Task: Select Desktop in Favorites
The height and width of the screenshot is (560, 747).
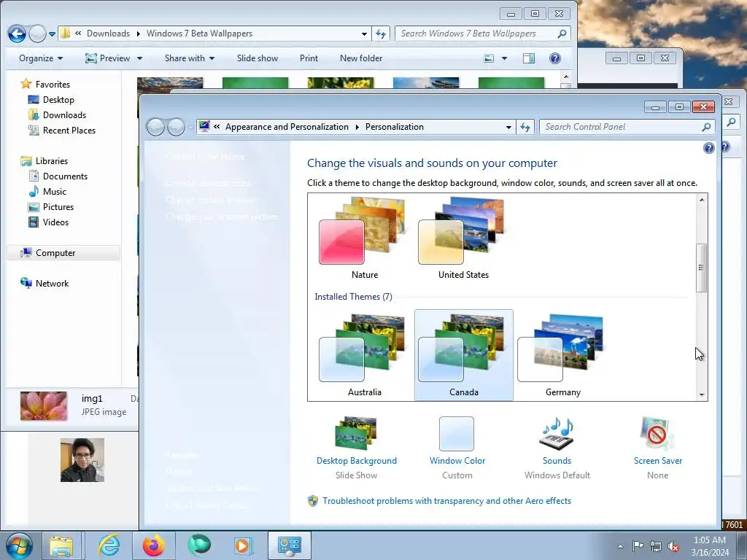Action: tap(58, 100)
